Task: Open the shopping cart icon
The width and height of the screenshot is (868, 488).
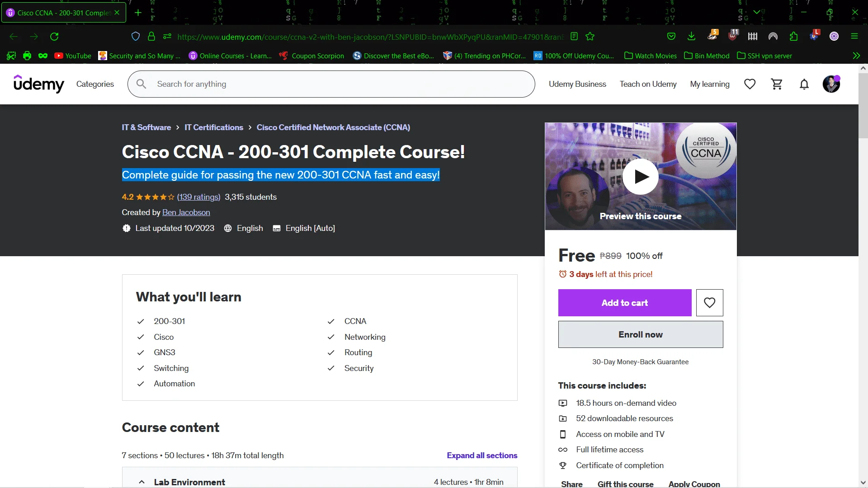Action: point(777,84)
